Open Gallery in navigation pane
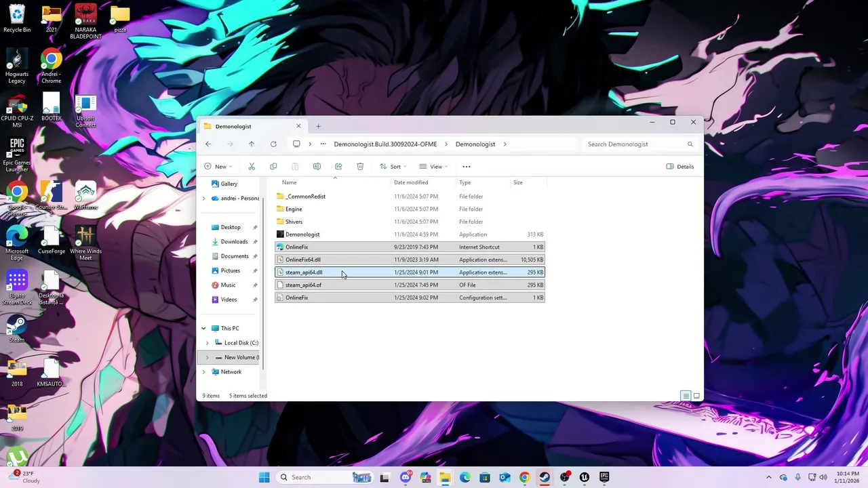 click(229, 184)
